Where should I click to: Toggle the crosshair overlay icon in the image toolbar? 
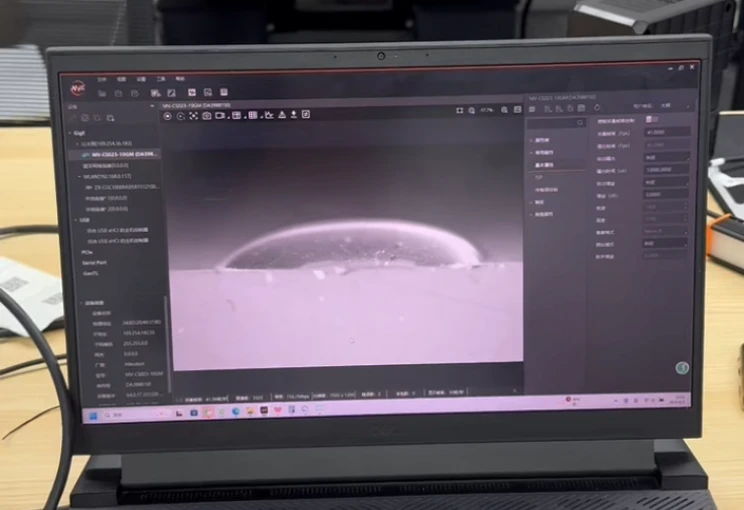tap(194, 116)
